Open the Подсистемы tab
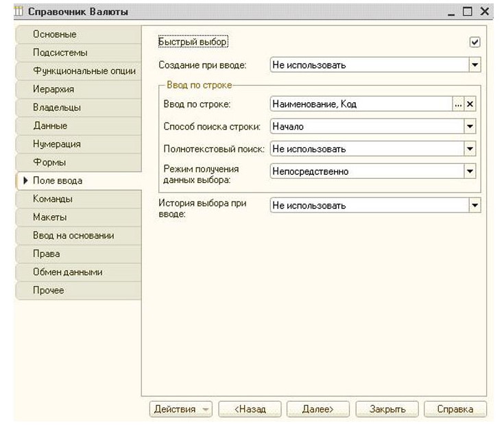 (x=60, y=53)
